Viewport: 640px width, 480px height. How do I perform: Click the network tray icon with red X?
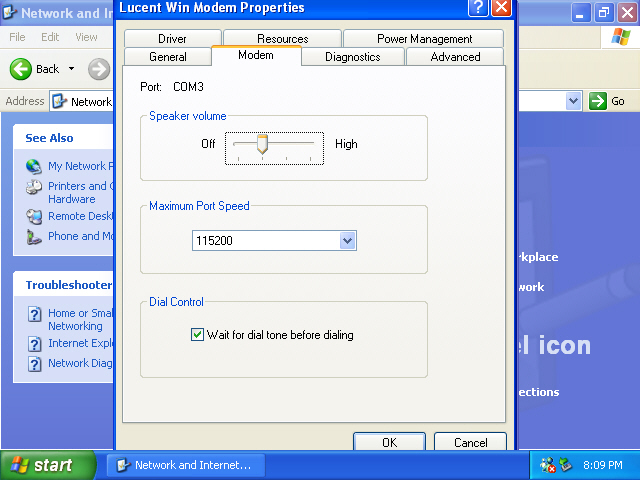[x=548, y=465]
